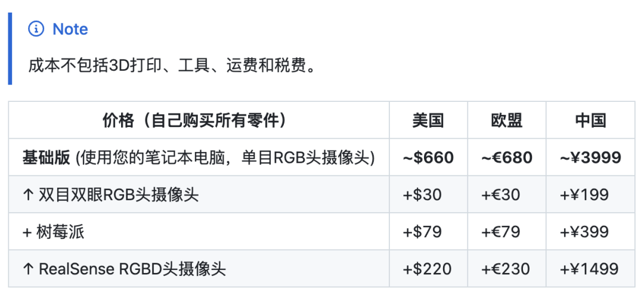Click the up arrow before RealSense RGBD
The width and height of the screenshot is (644, 292).
click(28, 269)
